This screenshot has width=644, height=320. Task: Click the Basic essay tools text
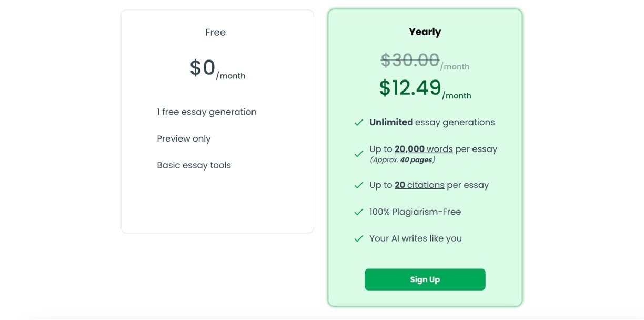click(194, 165)
